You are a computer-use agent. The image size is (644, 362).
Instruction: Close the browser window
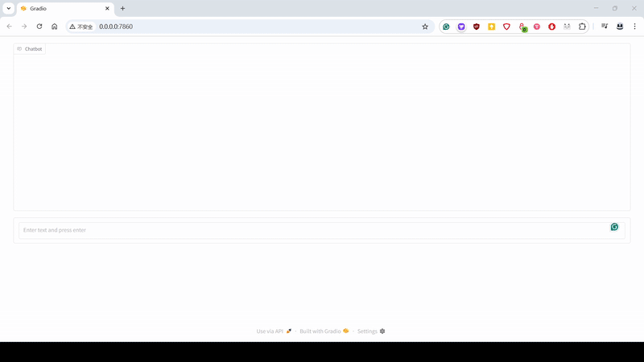click(x=634, y=8)
